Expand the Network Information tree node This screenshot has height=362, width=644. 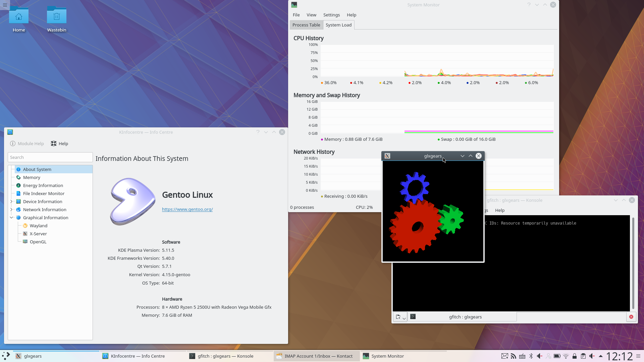click(x=11, y=209)
